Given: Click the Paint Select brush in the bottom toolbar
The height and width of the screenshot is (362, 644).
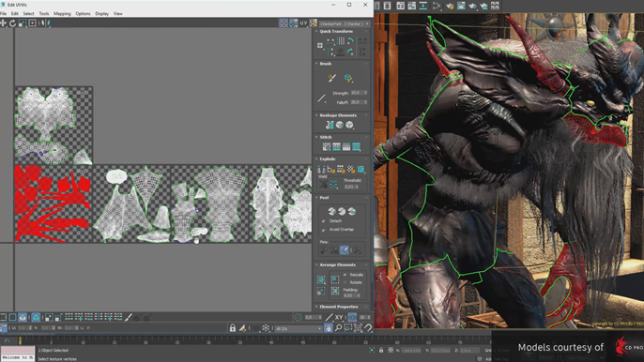Looking at the screenshot, I should point(129,317).
